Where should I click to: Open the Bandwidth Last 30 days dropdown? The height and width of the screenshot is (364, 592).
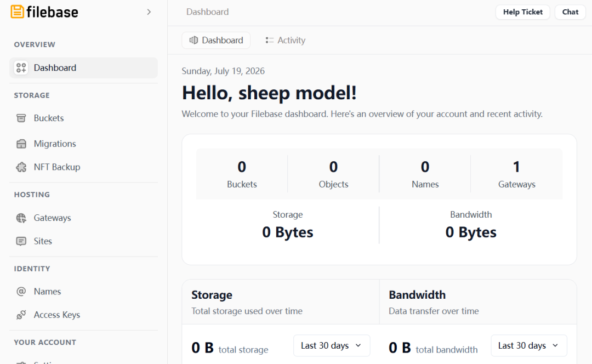click(x=528, y=345)
